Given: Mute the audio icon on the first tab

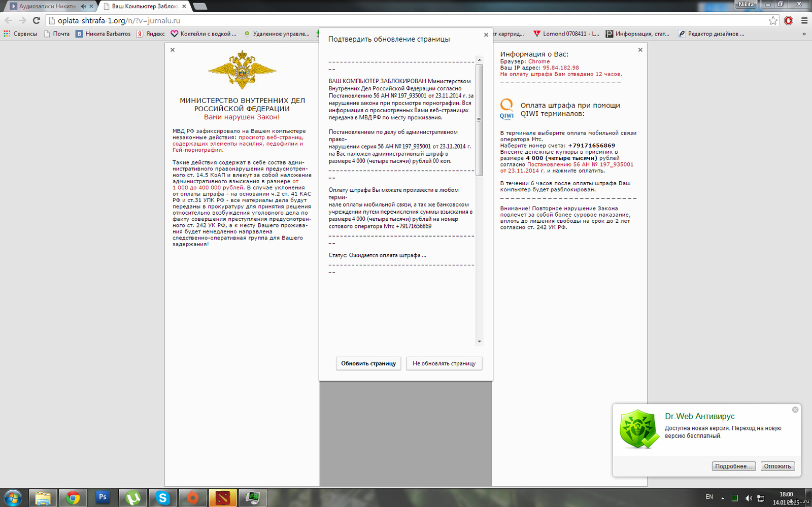Looking at the screenshot, I should [x=83, y=7].
